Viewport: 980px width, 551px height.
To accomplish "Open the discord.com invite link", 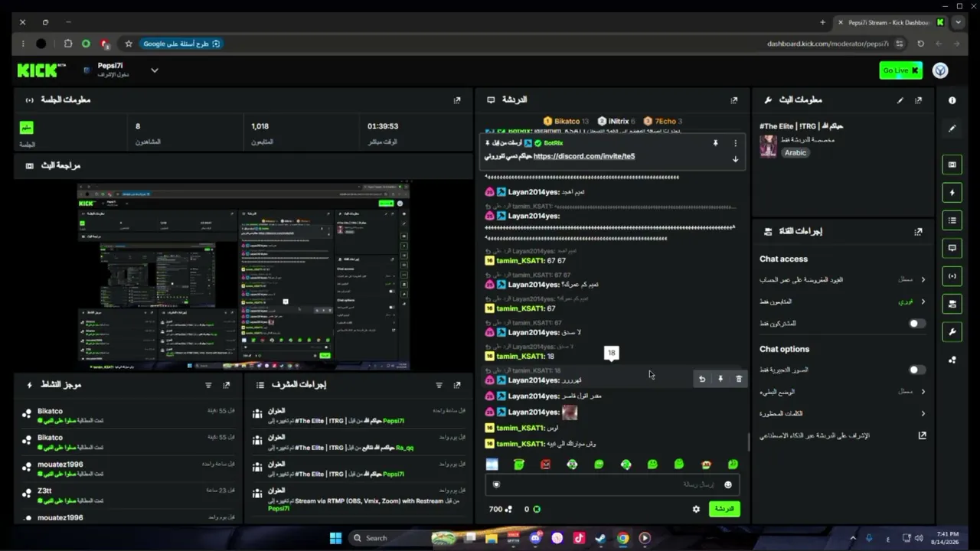I will click(584, 156).
